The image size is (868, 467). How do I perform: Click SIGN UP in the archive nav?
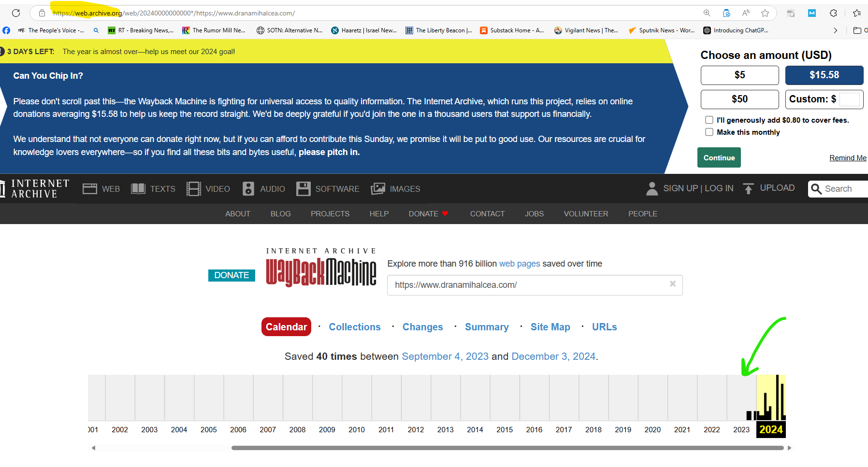click(680, 188)
